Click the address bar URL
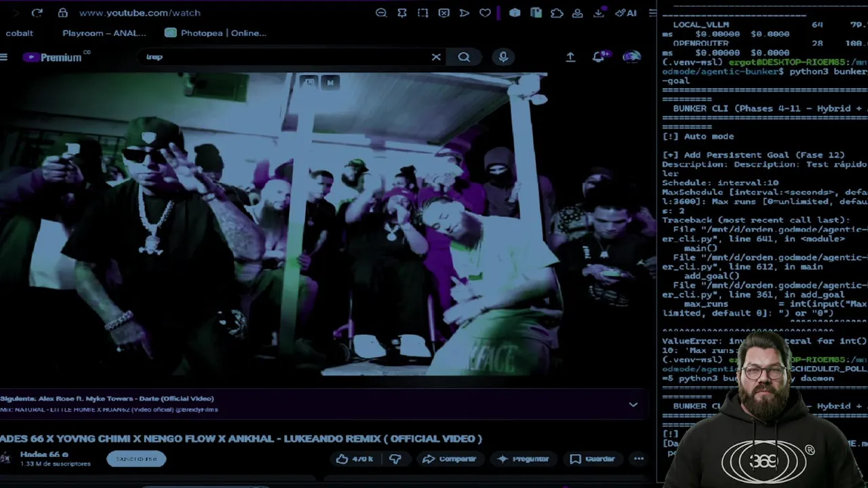Screen dimensions: 868x488 pos(140,12)
